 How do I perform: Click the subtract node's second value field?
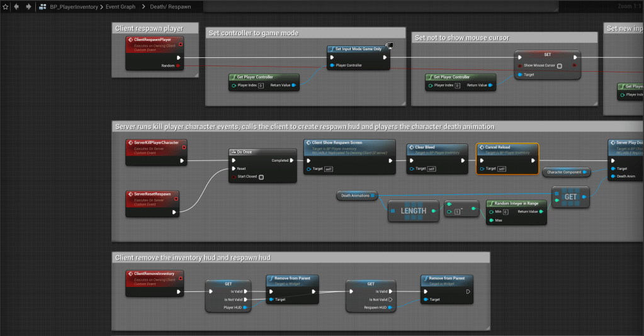click(457, 212)
